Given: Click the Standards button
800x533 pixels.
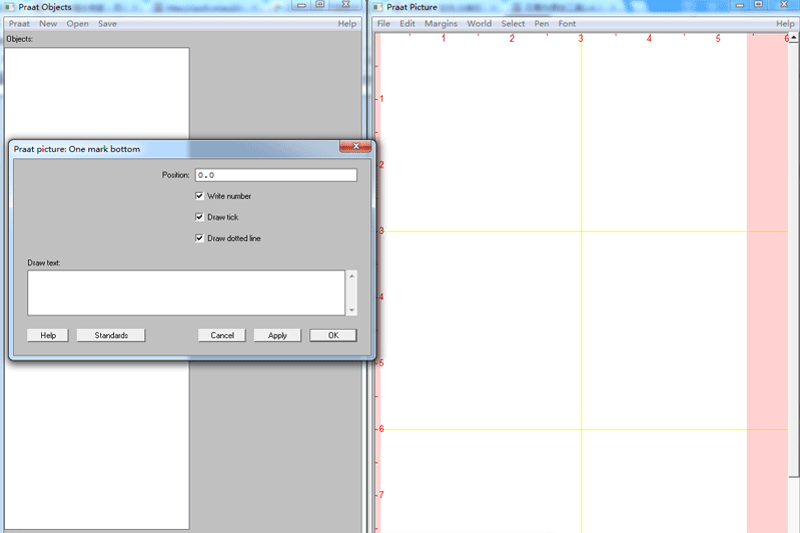Looking at the screenshot, I should click(111, 335).
